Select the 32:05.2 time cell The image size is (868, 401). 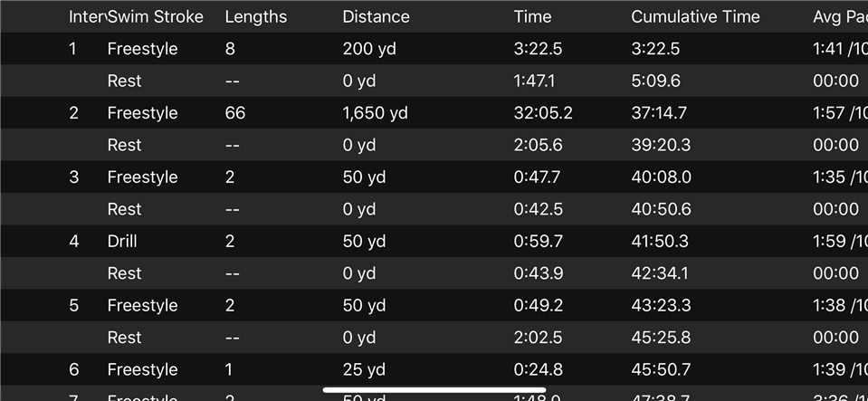click(x=543, y=113)
